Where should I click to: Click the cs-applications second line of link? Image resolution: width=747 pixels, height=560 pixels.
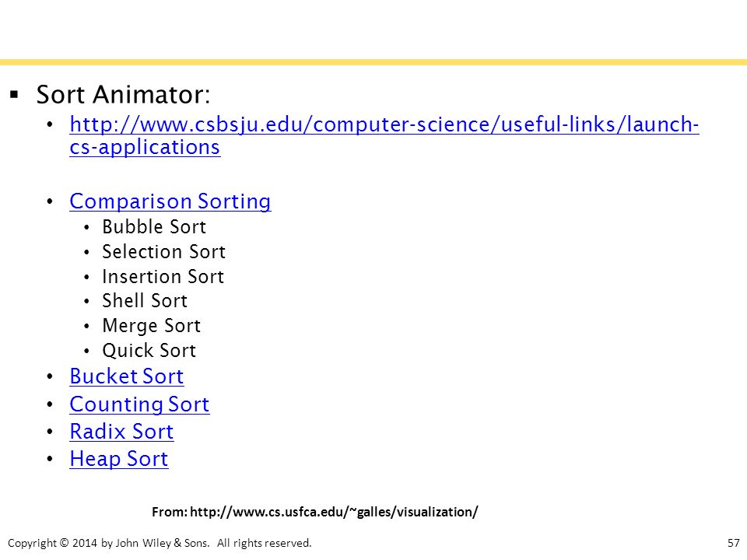(145, 147)
